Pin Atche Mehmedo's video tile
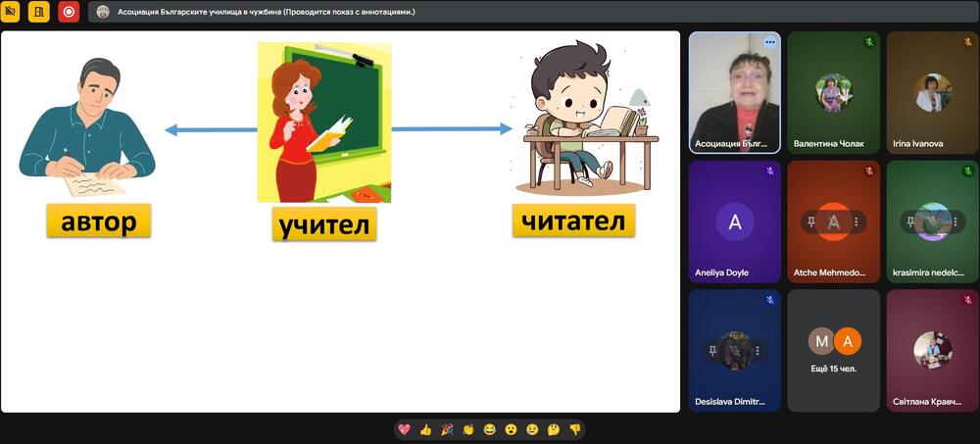This screenshot has width=980, height=444. [810, 222]
